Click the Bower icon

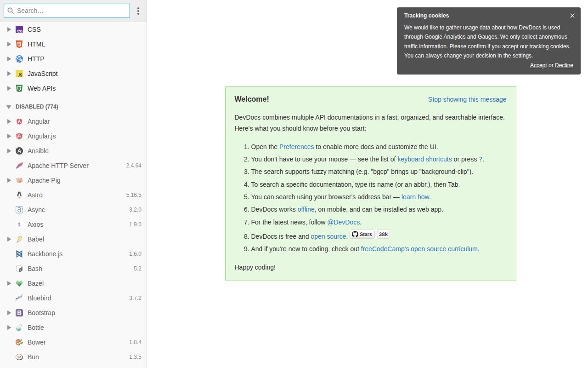point(19,342)
